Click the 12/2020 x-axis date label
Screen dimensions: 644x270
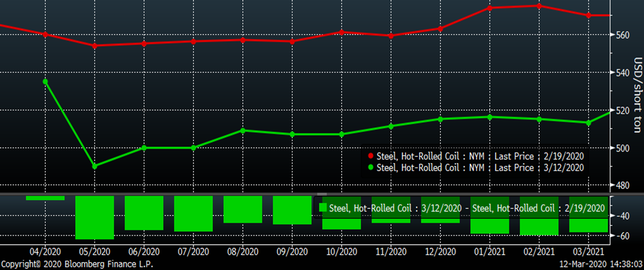click(x=440, y=252)
